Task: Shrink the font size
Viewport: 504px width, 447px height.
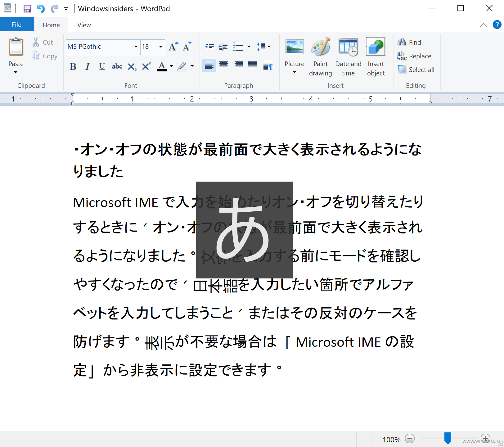Action: pyautogui.click(x=187, y=47)
